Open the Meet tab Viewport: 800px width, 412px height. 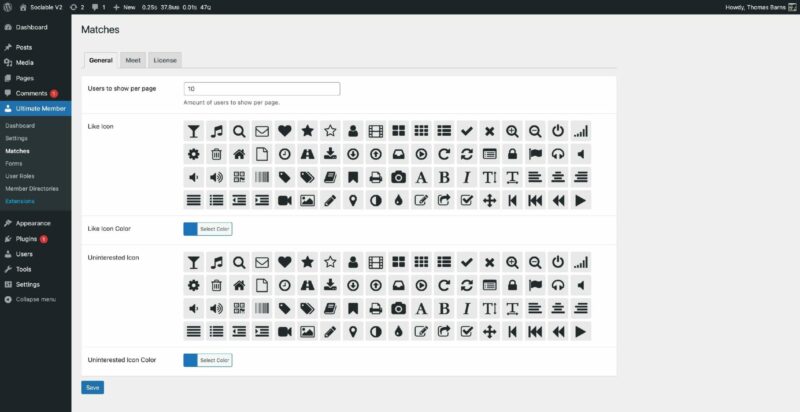(x=133, y=60)
